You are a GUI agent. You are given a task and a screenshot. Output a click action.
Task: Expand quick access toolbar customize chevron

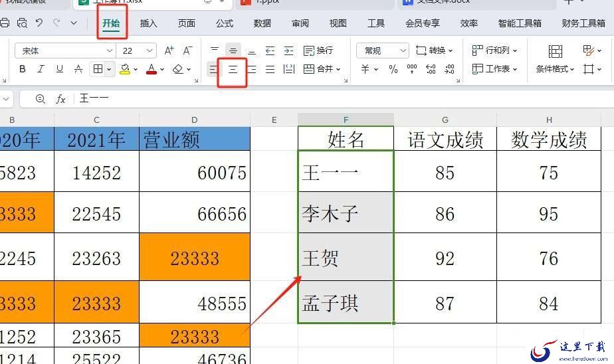pyautogui.click(x=74, y=23)
